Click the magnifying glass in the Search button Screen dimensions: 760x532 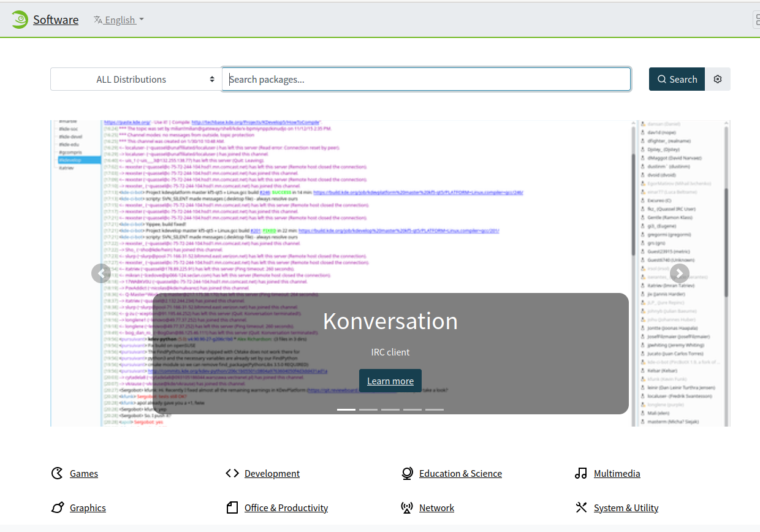point(662,79)
